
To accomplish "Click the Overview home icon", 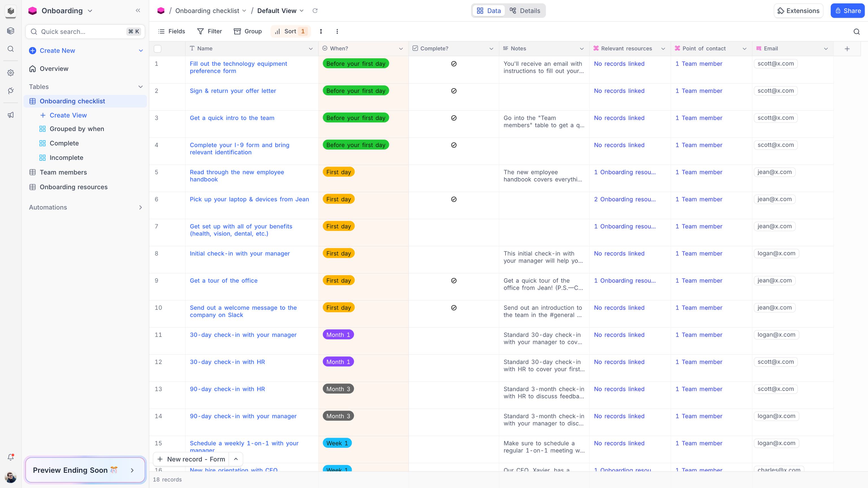I will [x=33, y=69].
